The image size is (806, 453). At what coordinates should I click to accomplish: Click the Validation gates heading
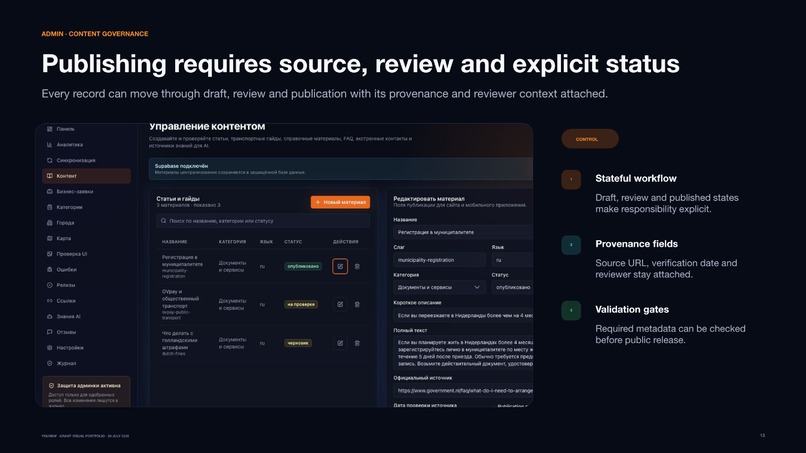[632, 310]
